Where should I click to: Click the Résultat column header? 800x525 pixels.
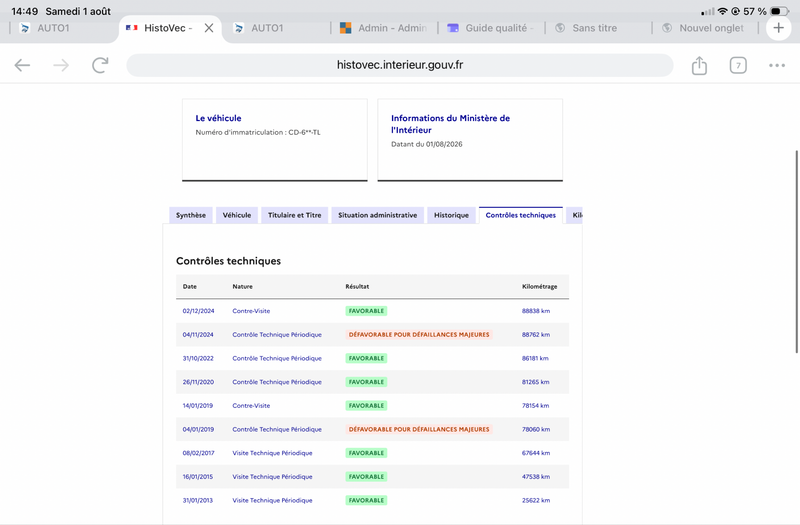357,287
